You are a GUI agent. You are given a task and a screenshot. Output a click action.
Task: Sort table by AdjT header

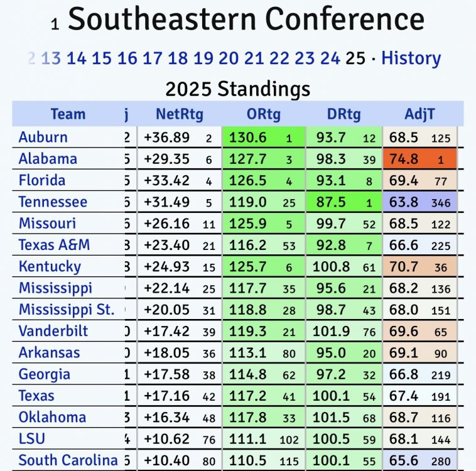(x=420, y=114)
